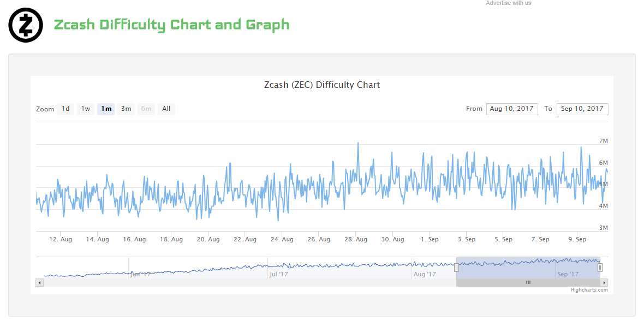Click the 5M y-axis label
Screen dimensions: 644x326
[603, 184]
